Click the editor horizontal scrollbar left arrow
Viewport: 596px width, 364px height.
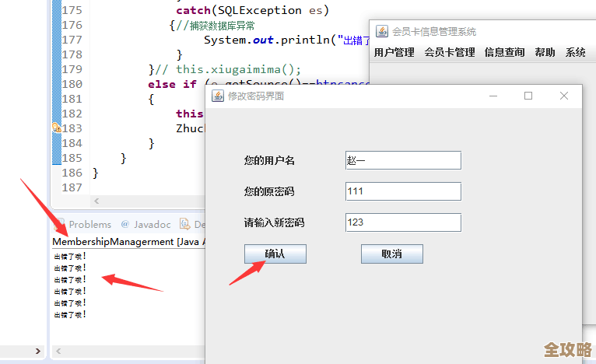coord(96,201)
